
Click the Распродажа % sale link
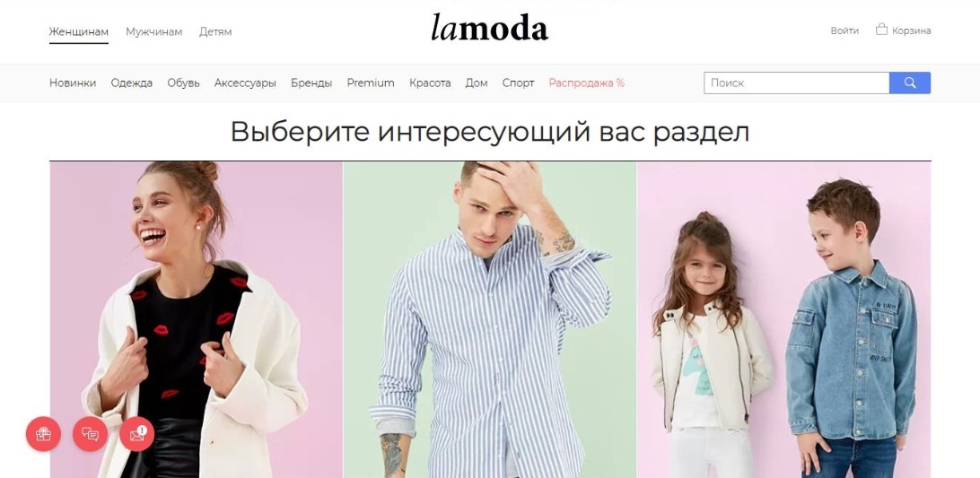586,83
